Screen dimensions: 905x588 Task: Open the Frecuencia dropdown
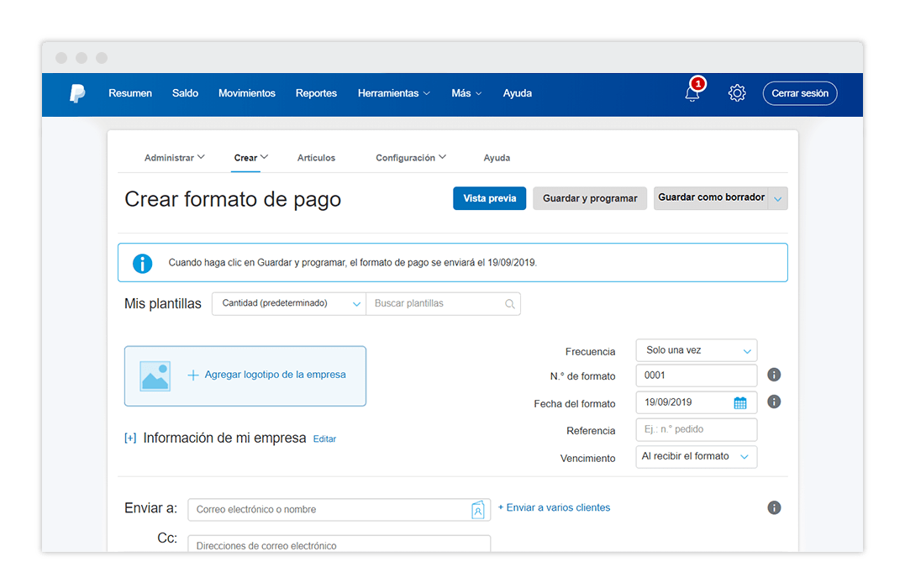[x=697, y=350]
